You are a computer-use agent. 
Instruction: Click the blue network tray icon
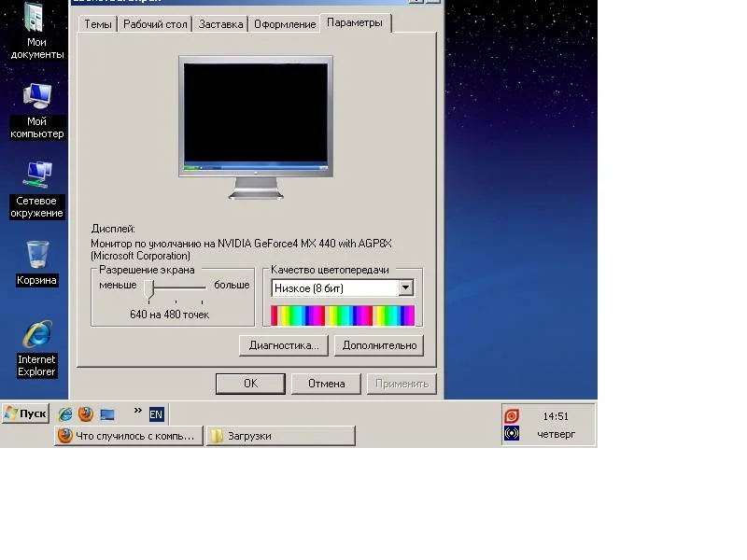click(x=511, y=433)
